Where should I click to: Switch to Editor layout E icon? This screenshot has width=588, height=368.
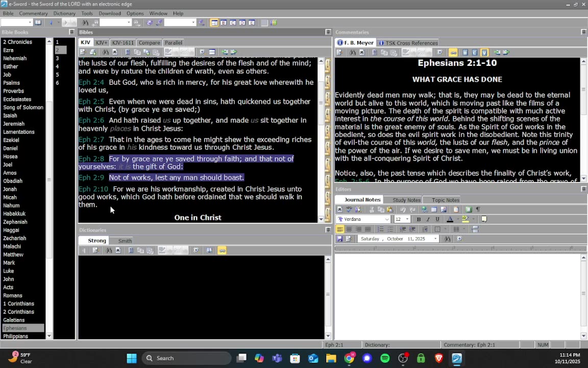(252, 23)
